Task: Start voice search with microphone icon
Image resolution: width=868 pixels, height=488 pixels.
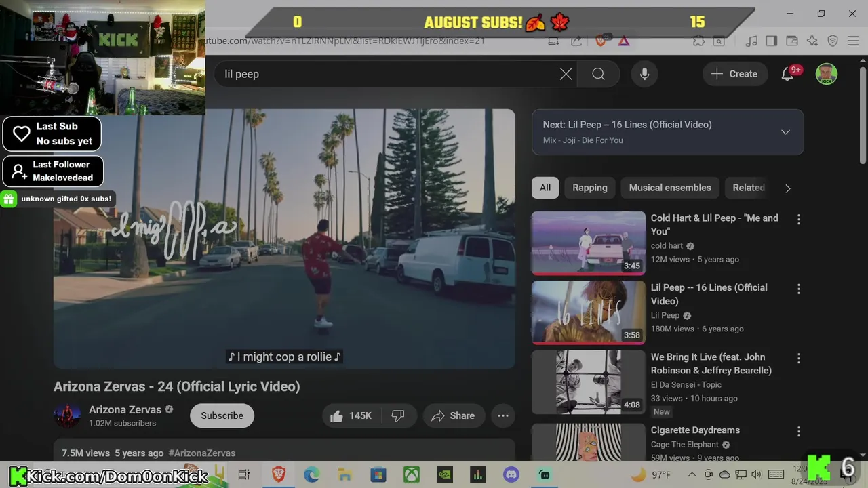Action: pos(644,74)
